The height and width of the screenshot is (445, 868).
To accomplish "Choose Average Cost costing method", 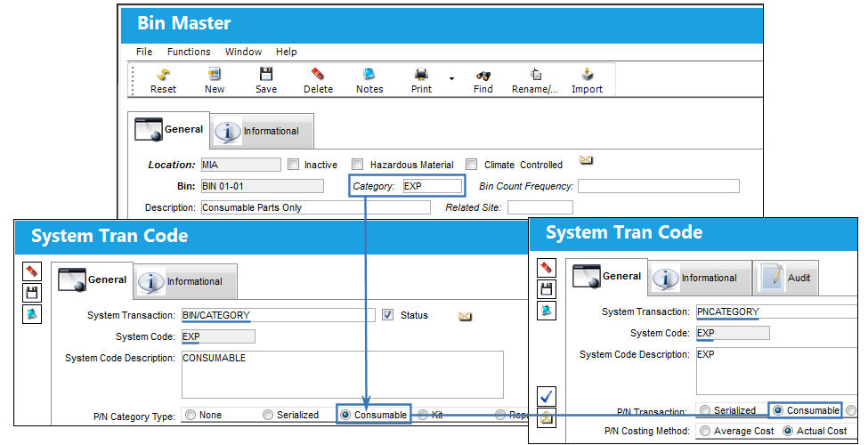I will pyautogui.click(x=705, y=431).
